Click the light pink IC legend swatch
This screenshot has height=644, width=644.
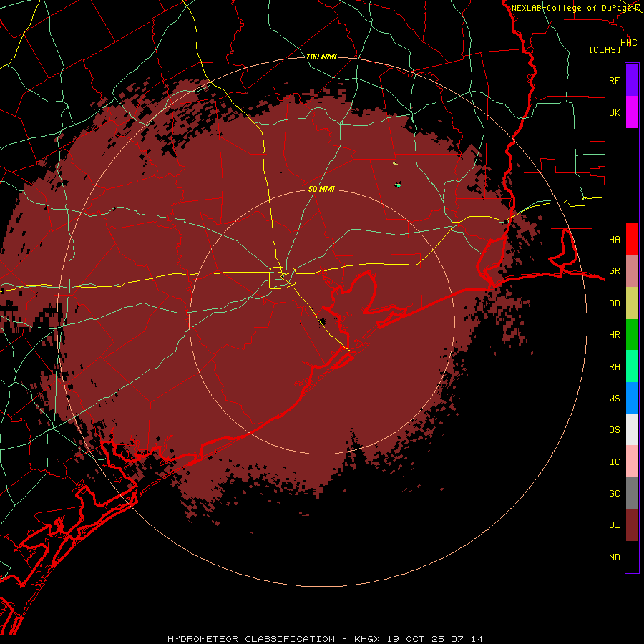coord(632,462)
